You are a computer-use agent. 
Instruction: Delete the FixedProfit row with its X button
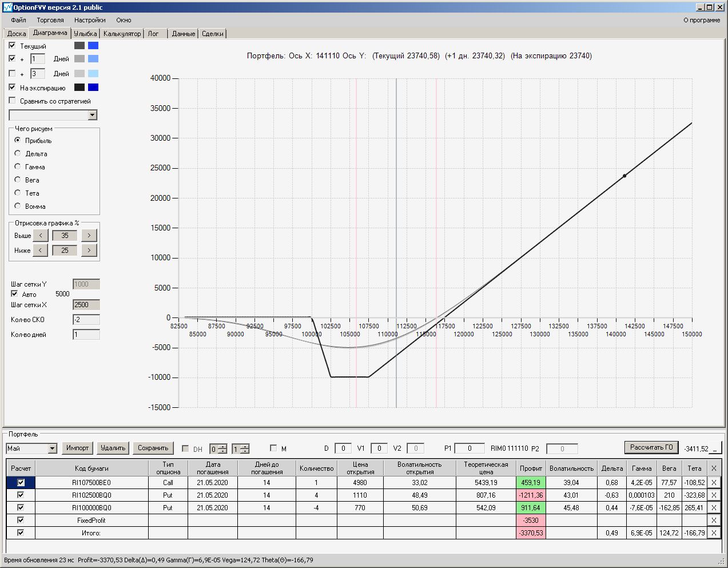714,521
